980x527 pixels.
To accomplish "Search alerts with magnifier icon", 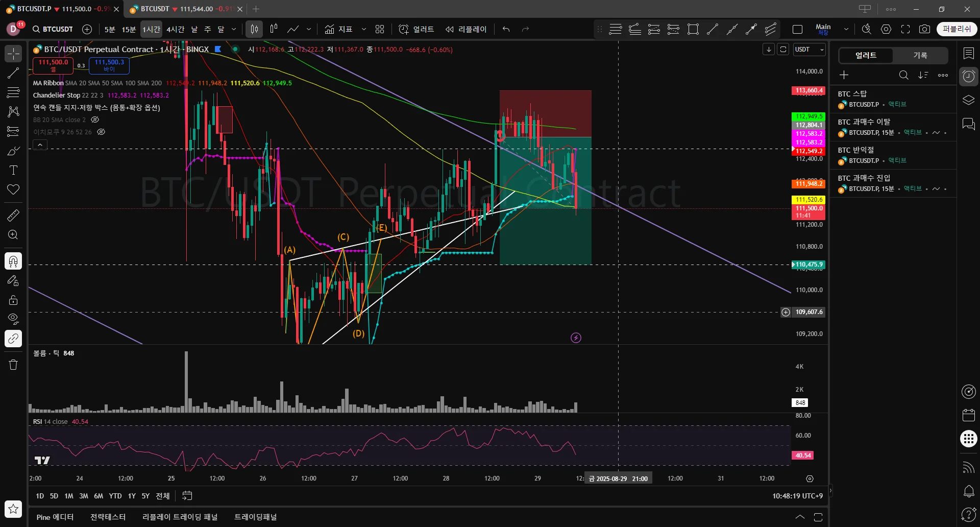I will pos(903,75).
